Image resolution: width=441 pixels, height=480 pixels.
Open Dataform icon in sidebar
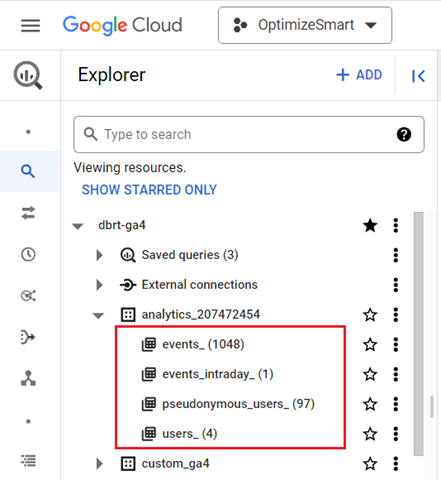[28, 337]
